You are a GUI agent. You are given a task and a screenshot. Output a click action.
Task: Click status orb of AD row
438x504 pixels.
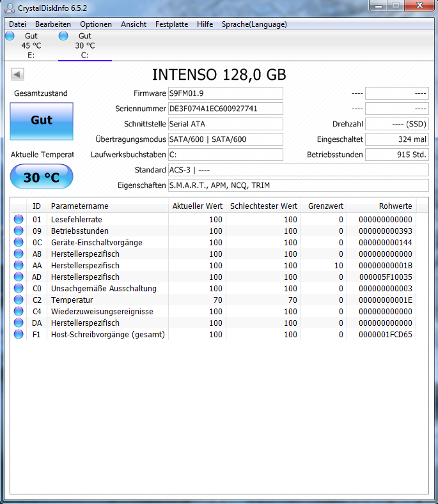tap(19, 277)
